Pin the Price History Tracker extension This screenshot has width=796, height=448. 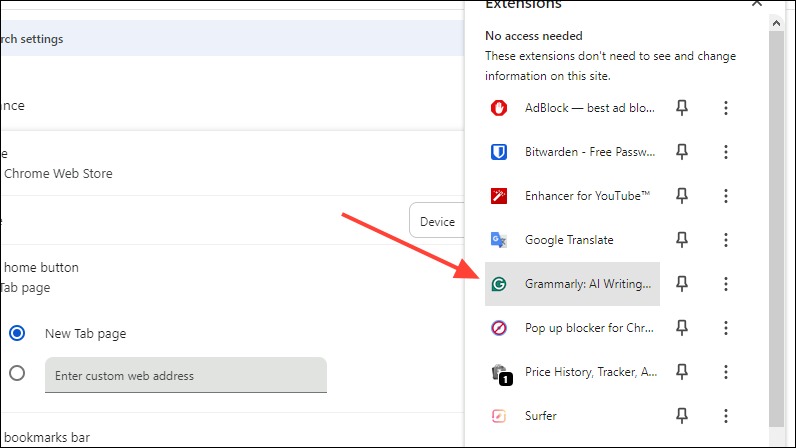[x=682, y=372]
